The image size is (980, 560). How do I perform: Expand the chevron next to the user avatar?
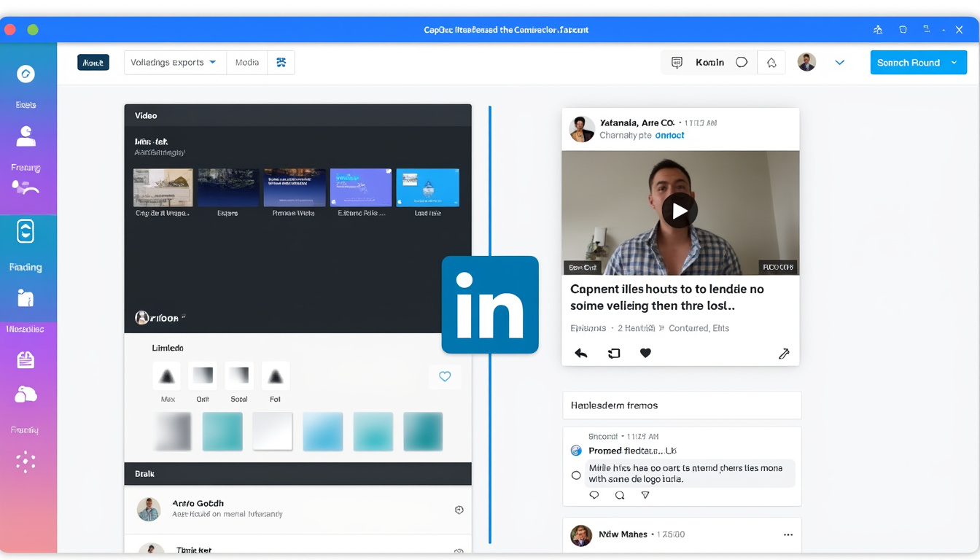pyautogui.click(x=839, y=63)
